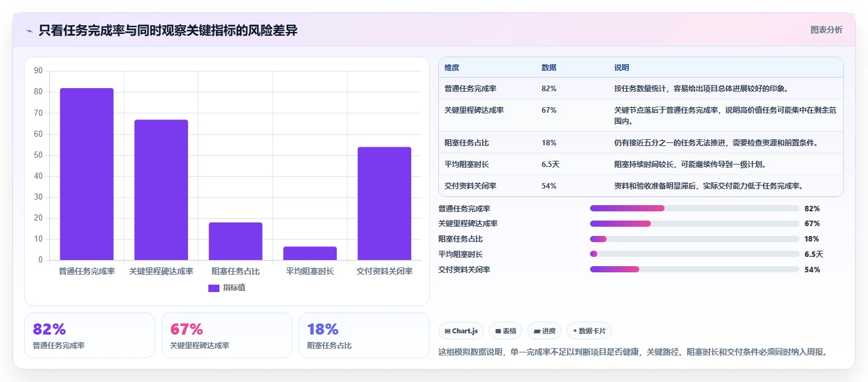The image size is (868, 382).
Task: Click the 6.5天 value beside the progress bar
Action: point(814,254)
